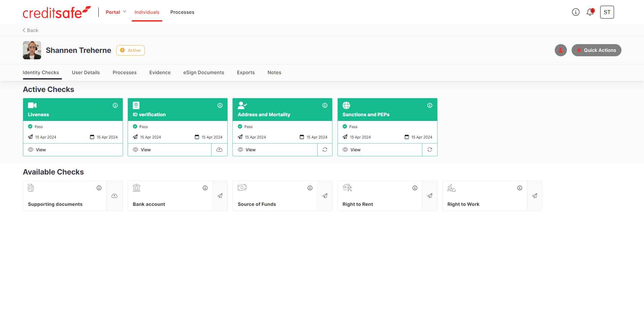Expand the Portal dropdown

[x=116, y=12]
